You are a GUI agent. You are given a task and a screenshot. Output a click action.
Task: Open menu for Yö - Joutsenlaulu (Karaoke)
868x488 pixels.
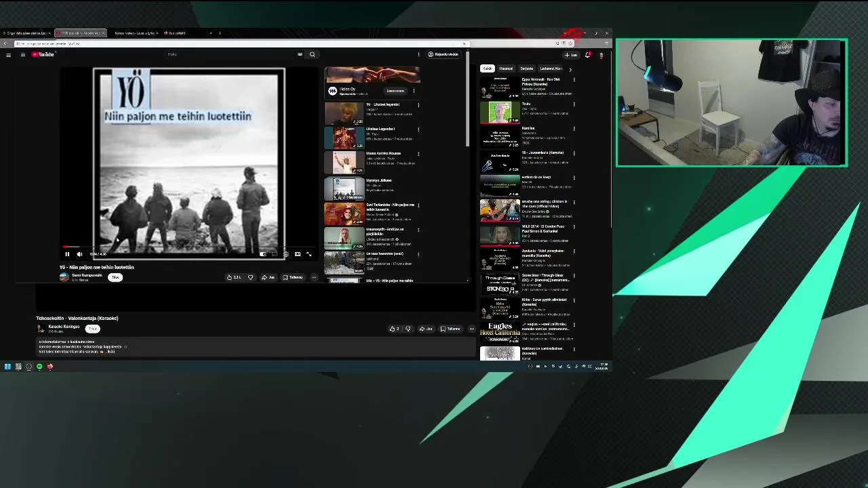(x=574, y=153)
